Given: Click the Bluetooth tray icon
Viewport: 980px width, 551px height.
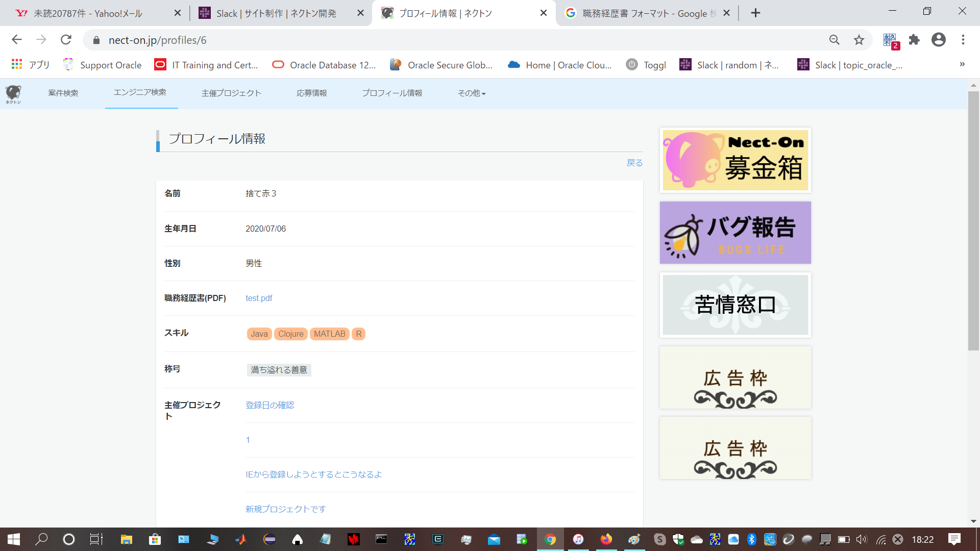Looking at the screenshot, I should [751, 539].
